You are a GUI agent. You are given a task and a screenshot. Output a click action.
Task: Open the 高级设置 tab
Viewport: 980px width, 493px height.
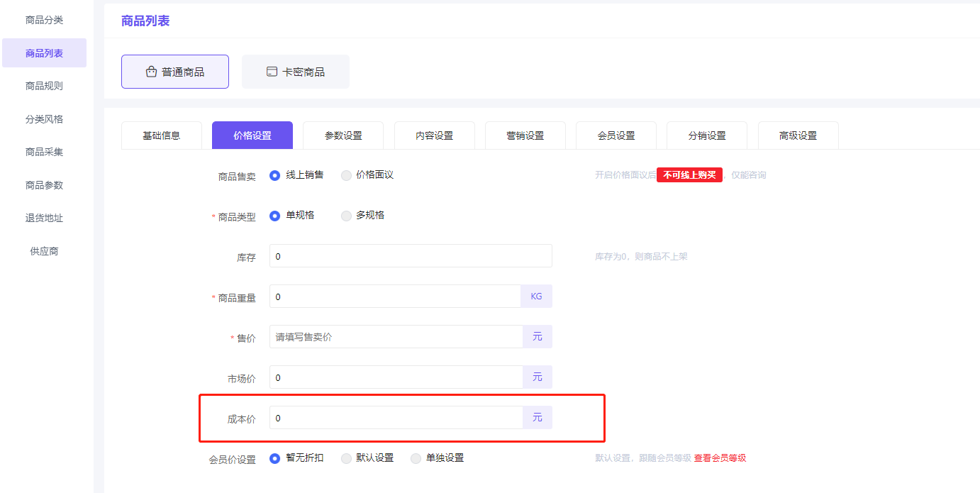798,135
